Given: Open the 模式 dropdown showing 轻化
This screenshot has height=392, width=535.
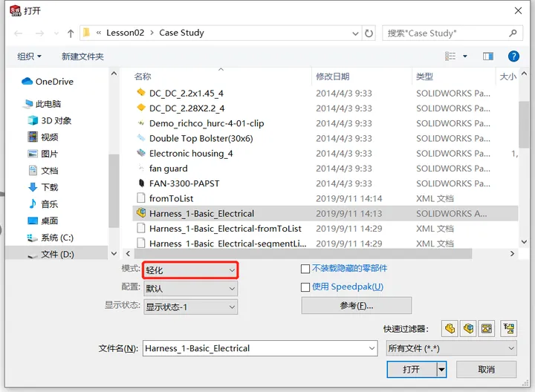Looking at the screenshot, I should pyautogui.click(x=190, y=270).
